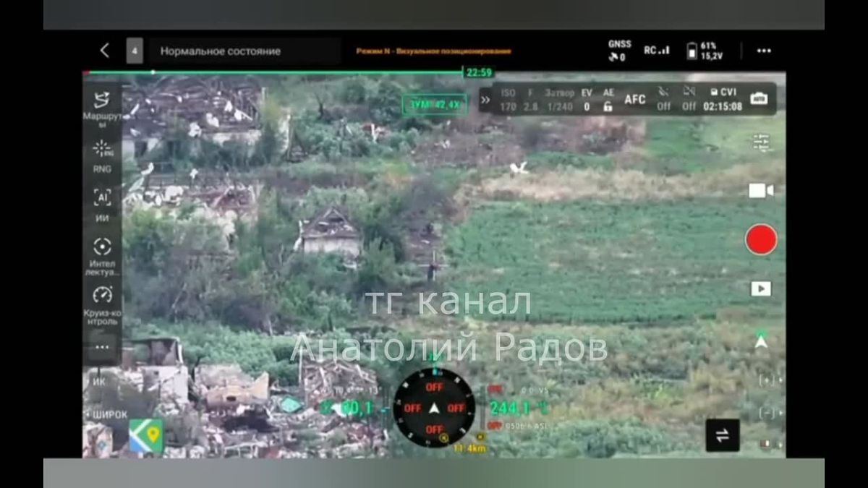This screenshot has width=868, height=488.
Task: Tap the gray number 4 badge
Action: click(x=135, y=51)
